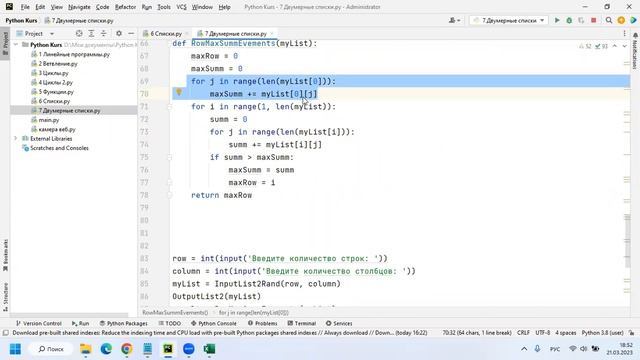Viewport: 640px width, 360px height.
Task: Open the Services tool window
Action: coord(339,323)
